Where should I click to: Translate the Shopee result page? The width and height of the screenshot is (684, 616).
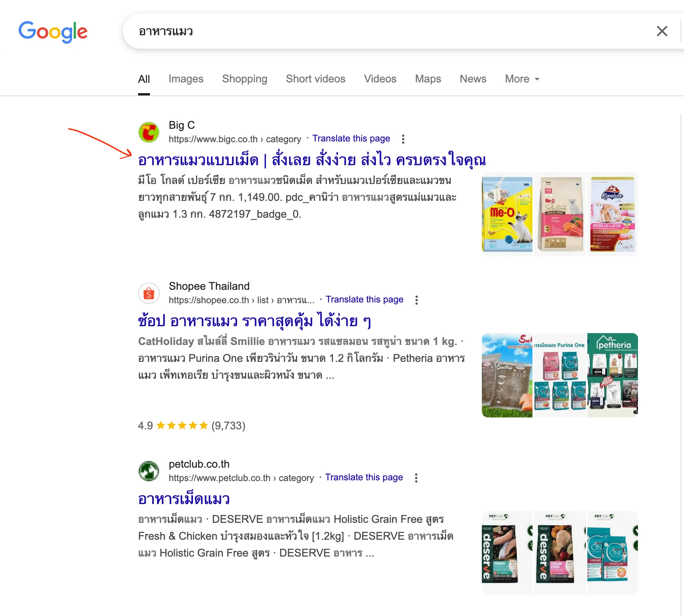(364, 299)
